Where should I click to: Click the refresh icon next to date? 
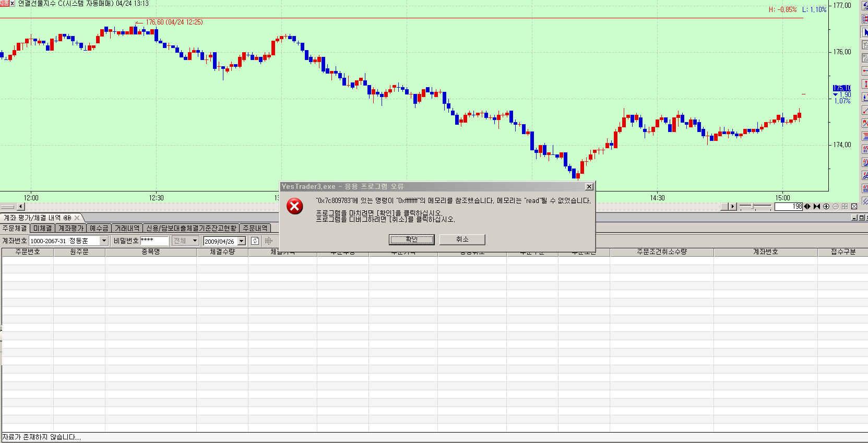(255, 241)
